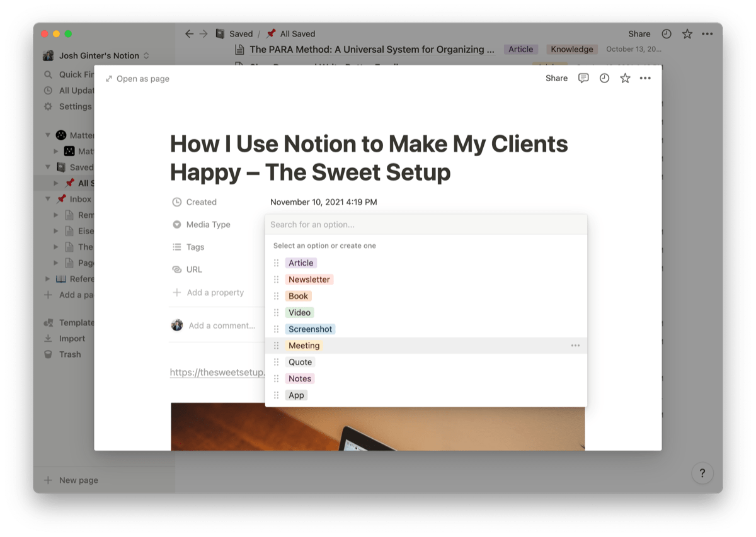Expand the sidebar page starting with Eise
Image resolution: width=756 pixels, height=537 pixels.
pos(56,231)
